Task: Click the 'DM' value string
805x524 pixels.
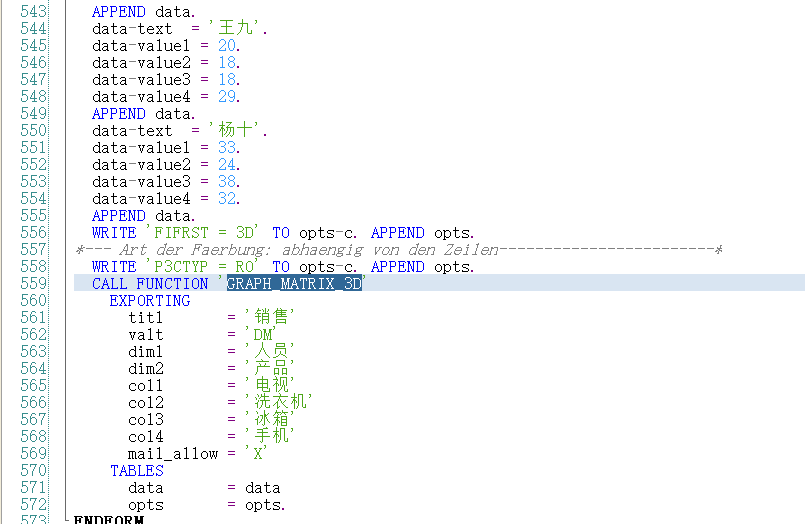Action: [x=261, y=334]
